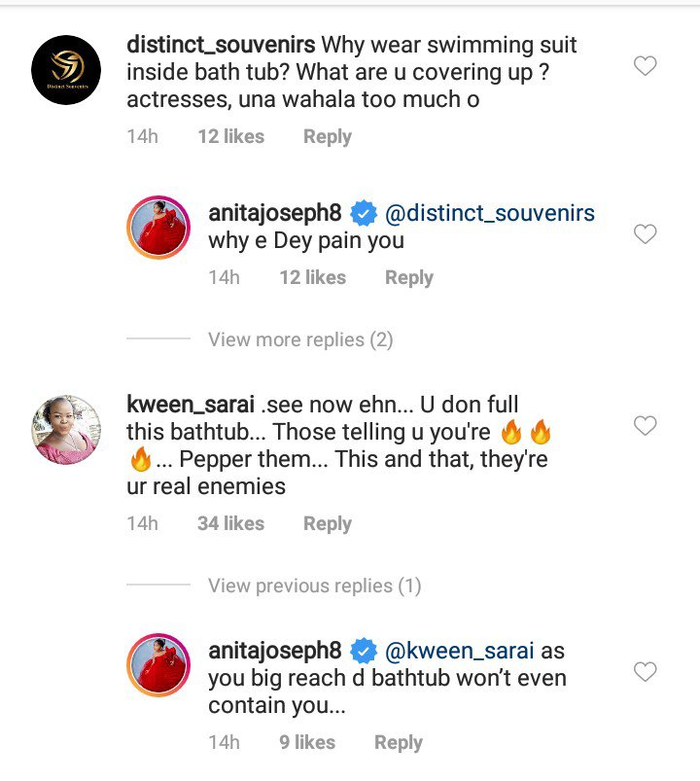Image resolution: width=700 pixels, height=781 pixels.
Task: Like the distinct_souvenirs comment with heart
Action: tap(645, 66)
